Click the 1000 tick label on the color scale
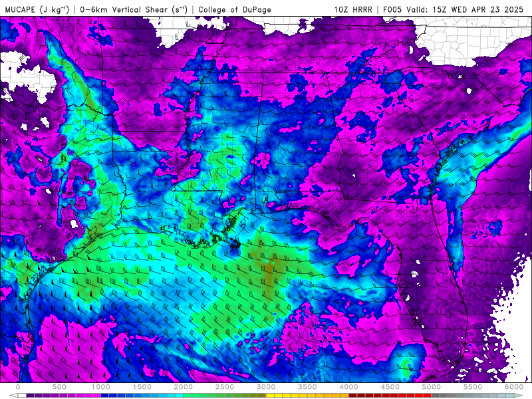The image size is (532, 399). 100,387
